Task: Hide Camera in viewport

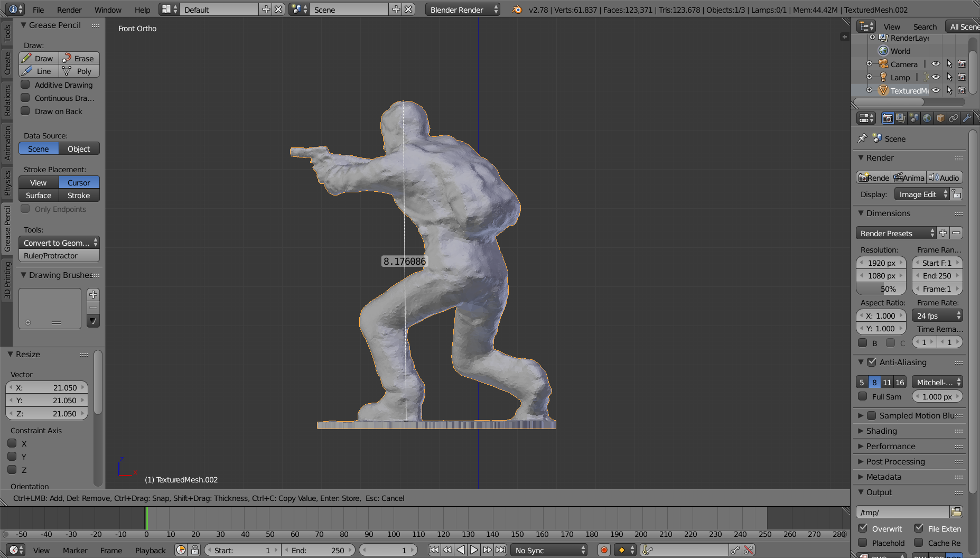Action: (936, 64)
